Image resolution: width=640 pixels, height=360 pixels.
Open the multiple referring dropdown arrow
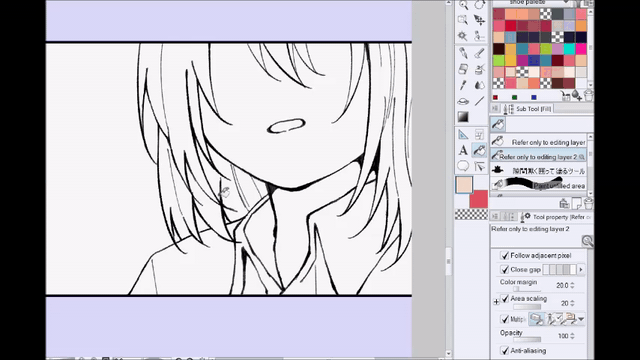click(x=581, y=319)
